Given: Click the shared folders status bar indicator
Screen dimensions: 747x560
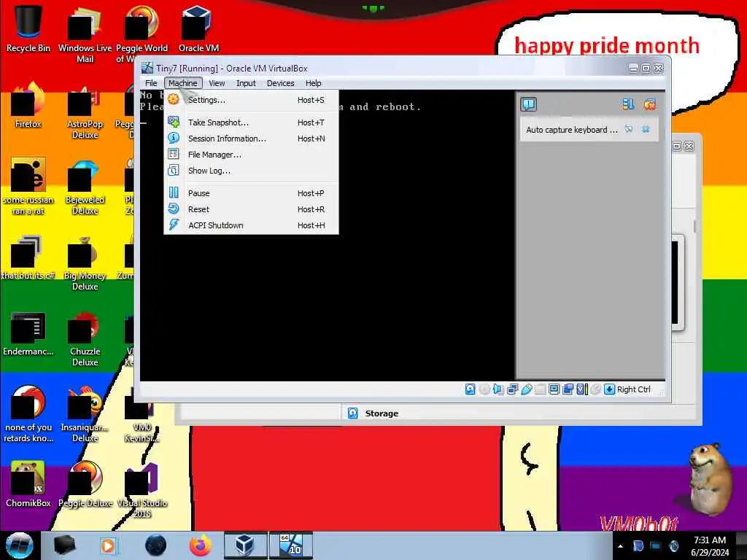Looking at the screenshot, I should [x=541, y=389].
